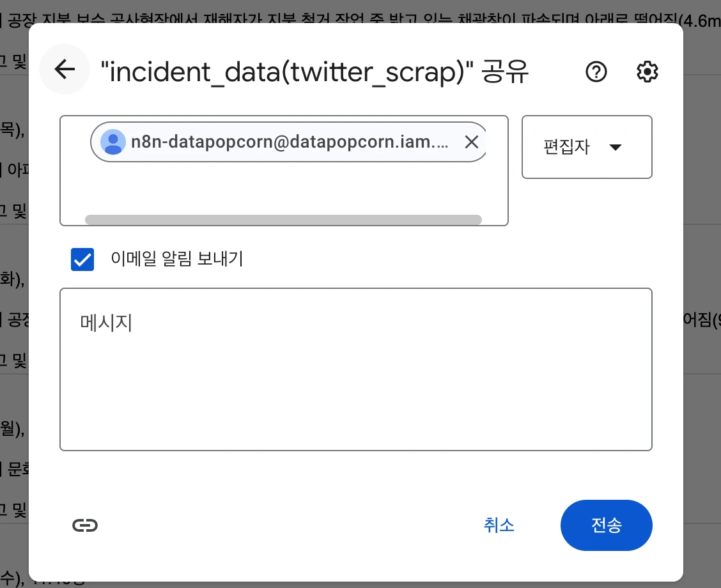Image resolution: width=721 pixels, height=588 pixels.
Task: Open the help question mark icon
Action: click(596, 72)
